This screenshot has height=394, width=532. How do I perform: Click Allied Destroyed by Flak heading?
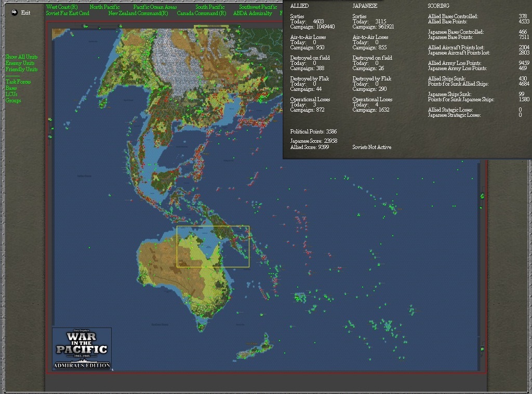point(310,79)
